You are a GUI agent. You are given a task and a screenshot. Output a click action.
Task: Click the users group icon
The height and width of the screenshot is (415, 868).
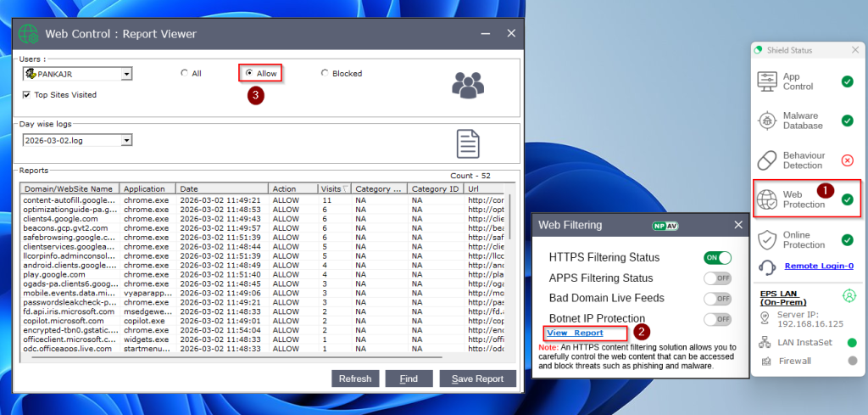(468, 83)
